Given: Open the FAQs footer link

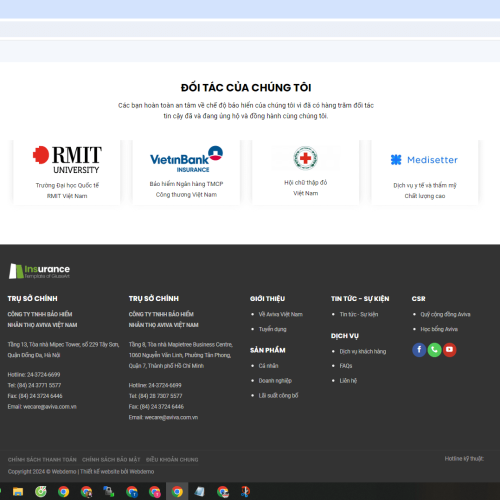Looking at the screenshot, I should pyautogui.click(x=346, y=366).
